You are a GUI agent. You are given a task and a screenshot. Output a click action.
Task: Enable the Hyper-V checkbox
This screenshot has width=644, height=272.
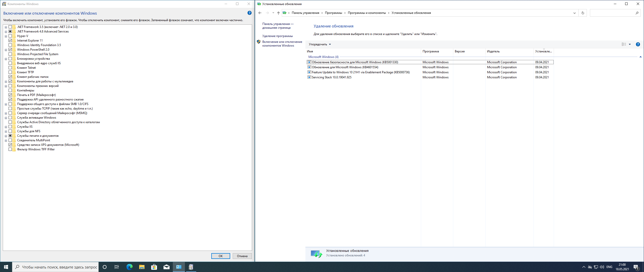(x=10, y=36)
